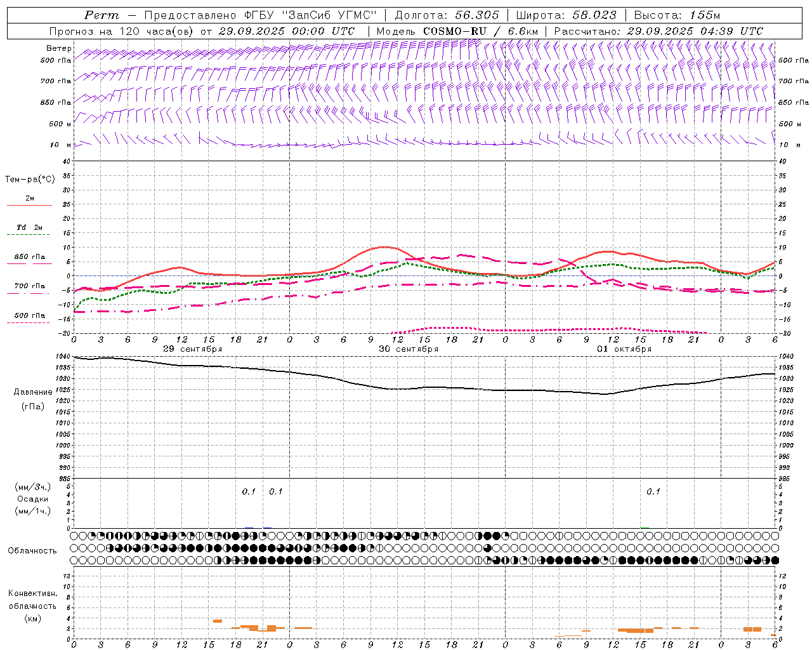Click the "Осадки" precipitation label
The width and height of the screenshot is (812, 650).
(33, 499)
